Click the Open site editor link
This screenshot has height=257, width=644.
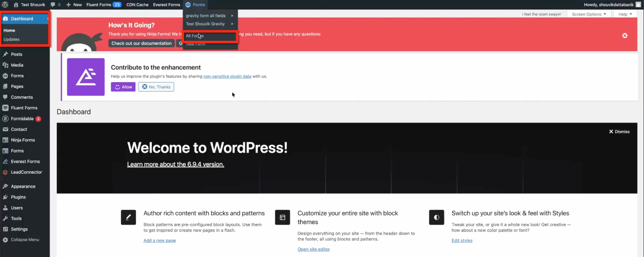[x=314, y=249]
